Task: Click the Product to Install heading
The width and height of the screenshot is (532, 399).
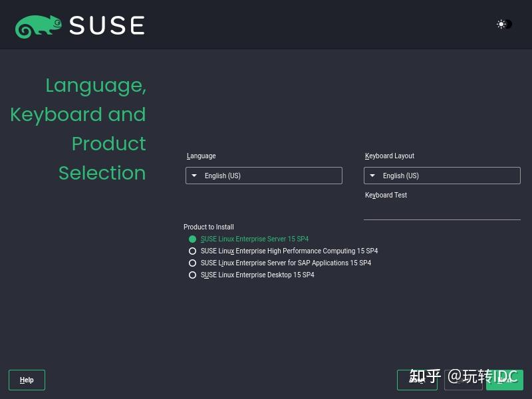Action: pos(208,227)
